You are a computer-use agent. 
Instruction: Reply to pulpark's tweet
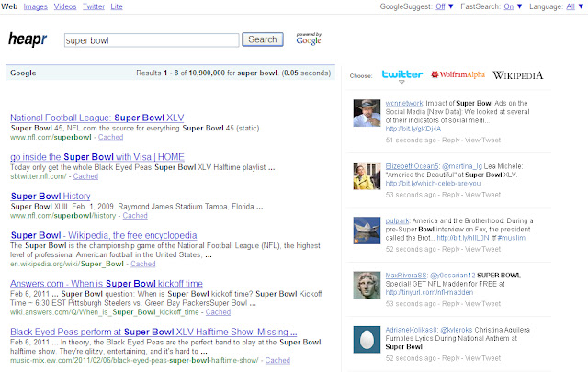(450, 249)
